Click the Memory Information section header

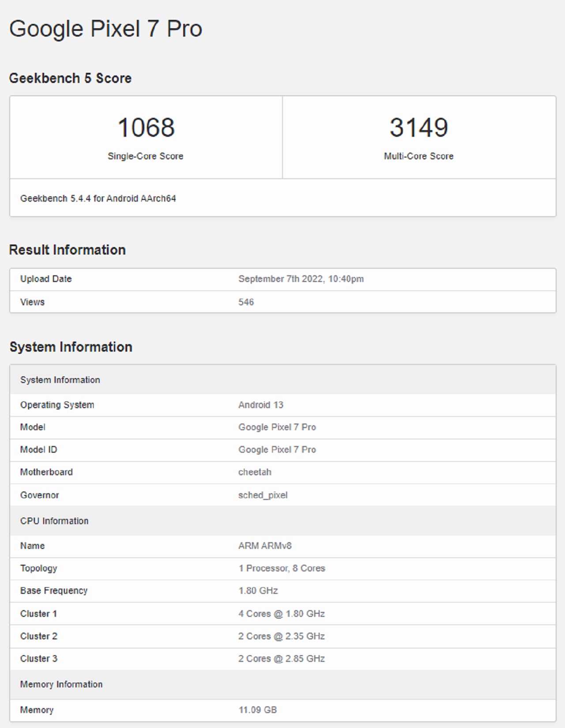click(x=61, y=684)
